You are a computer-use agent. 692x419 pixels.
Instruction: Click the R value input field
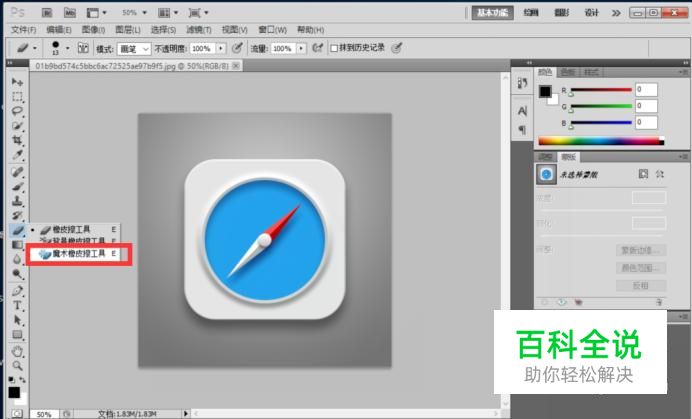tap(646, 90)
